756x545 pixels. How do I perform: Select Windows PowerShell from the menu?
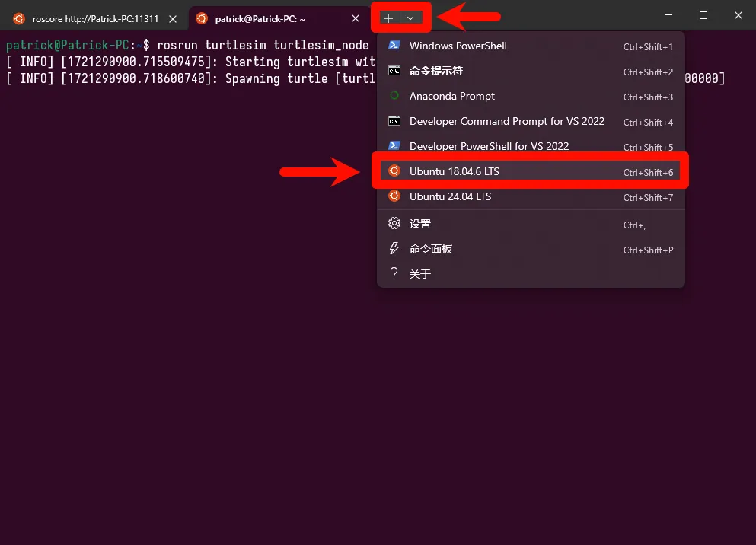click(531, 46)
